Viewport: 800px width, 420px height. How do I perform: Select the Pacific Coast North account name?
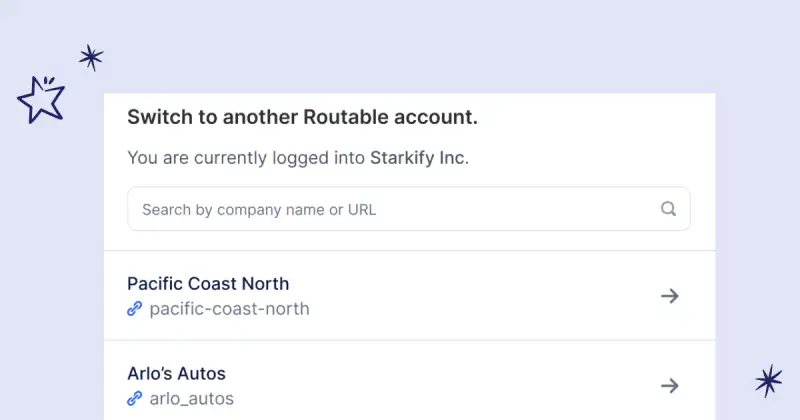208,283
